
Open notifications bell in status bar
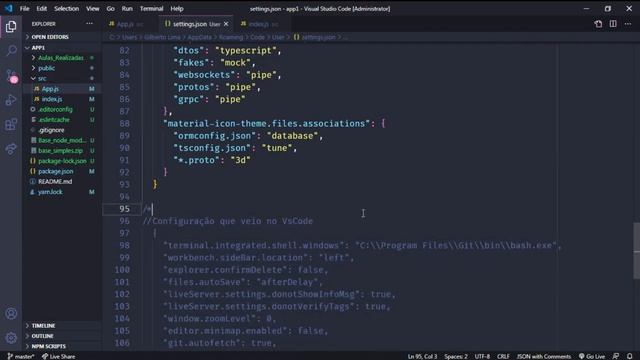(630, 356)
